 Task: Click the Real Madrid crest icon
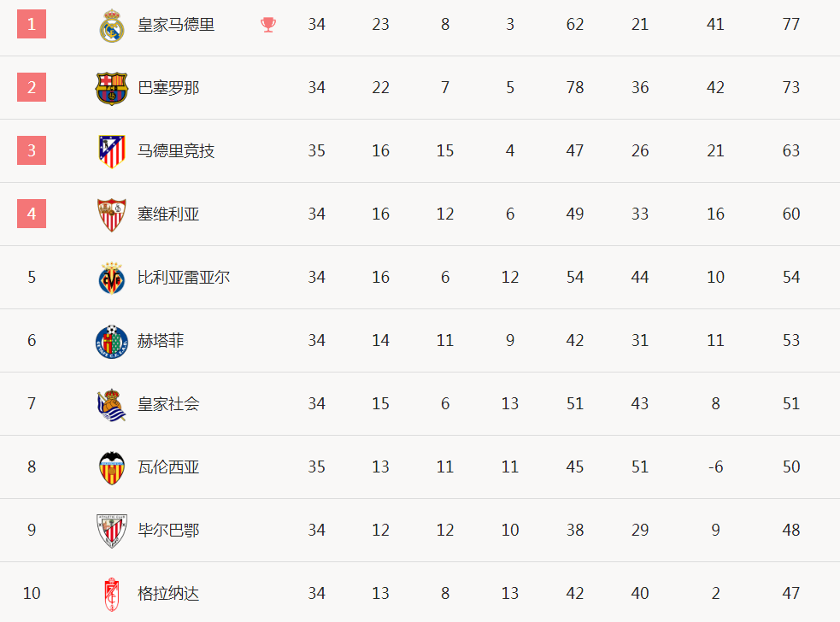(112, 26)
